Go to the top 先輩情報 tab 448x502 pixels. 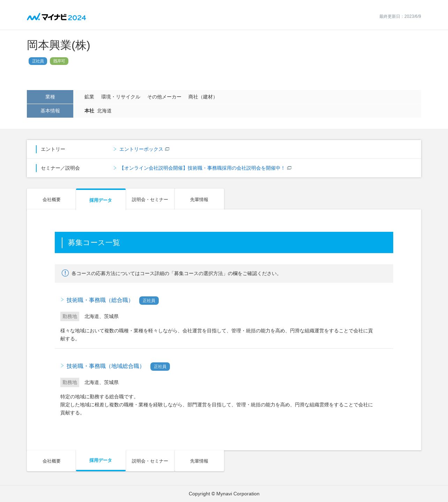[x=199, y=199]
